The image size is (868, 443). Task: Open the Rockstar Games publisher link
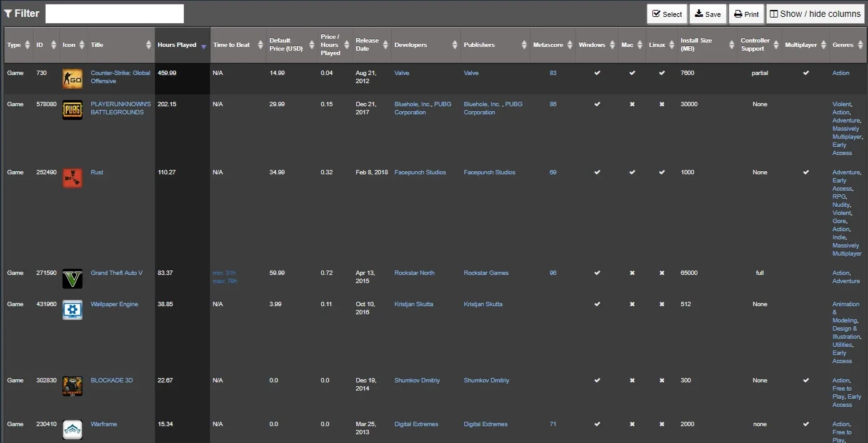pyautogui.click(x=486, y=273)
